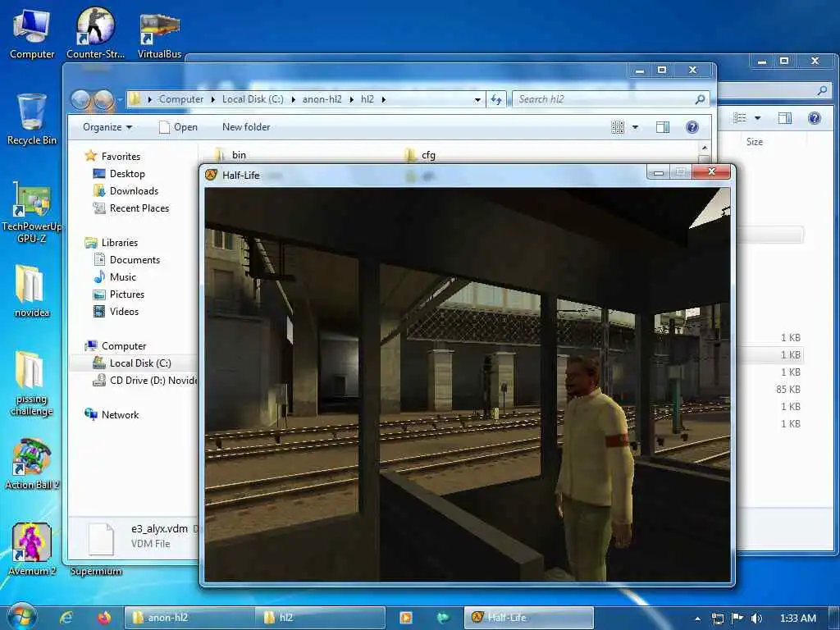This screenshot has width=840, height=630.
Task: Click Half-Life window title icon
Action: point(212,175)
